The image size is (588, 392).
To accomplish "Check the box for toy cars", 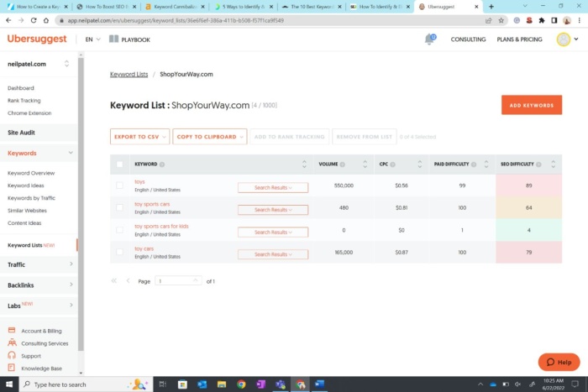I will [x=119, y=252].
